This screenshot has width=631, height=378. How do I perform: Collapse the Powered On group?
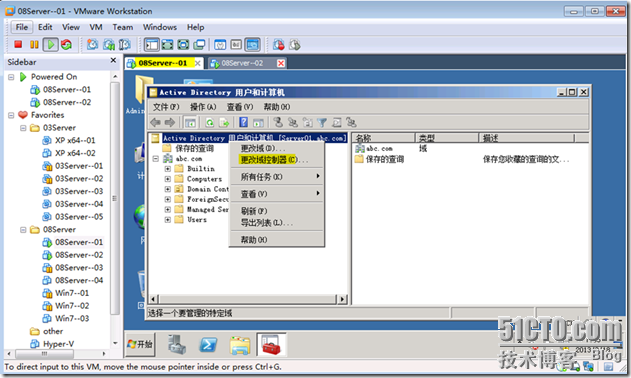click(11, 77)
